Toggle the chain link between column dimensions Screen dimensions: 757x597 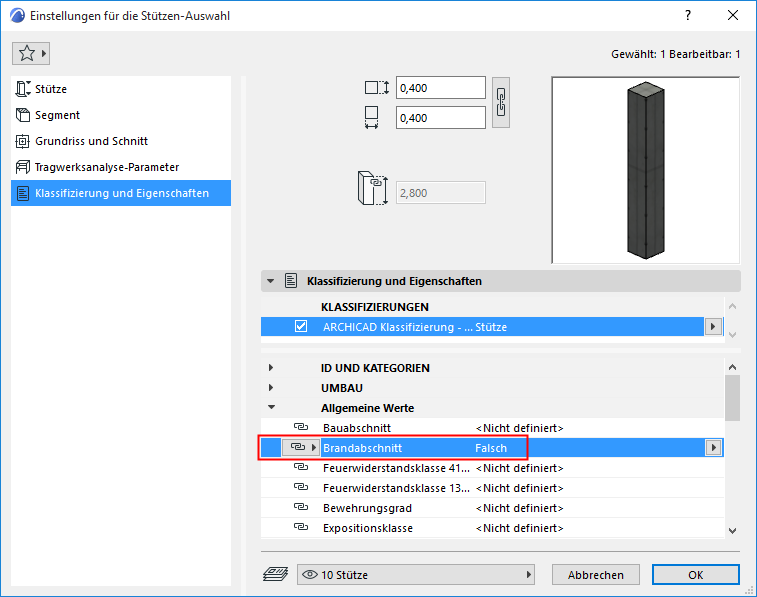[x=501, y=102]
